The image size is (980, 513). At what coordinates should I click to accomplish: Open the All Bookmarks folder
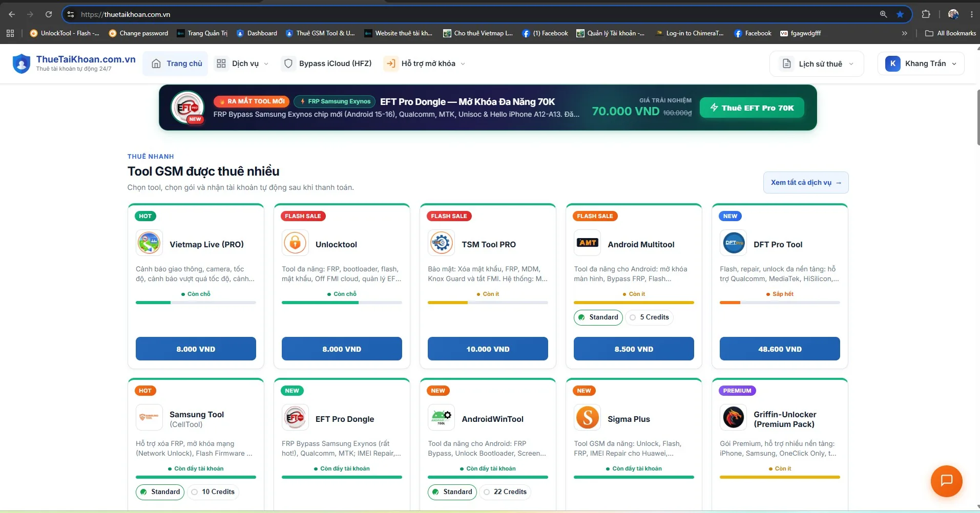tap(950, 33)
